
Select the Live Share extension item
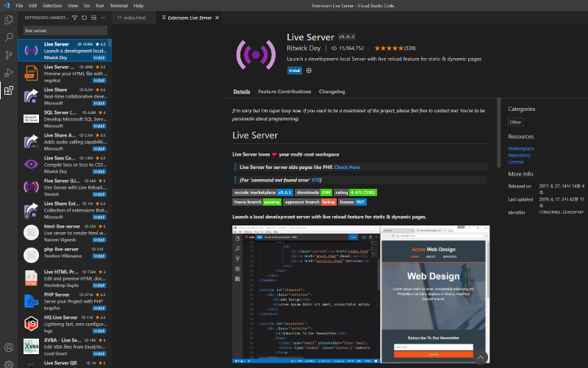(65, 96)
